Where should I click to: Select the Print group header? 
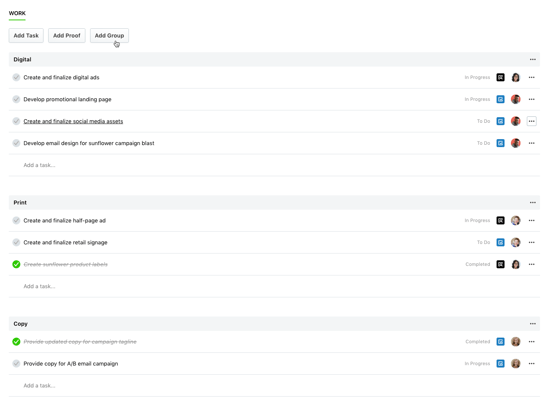coord(274,203)
